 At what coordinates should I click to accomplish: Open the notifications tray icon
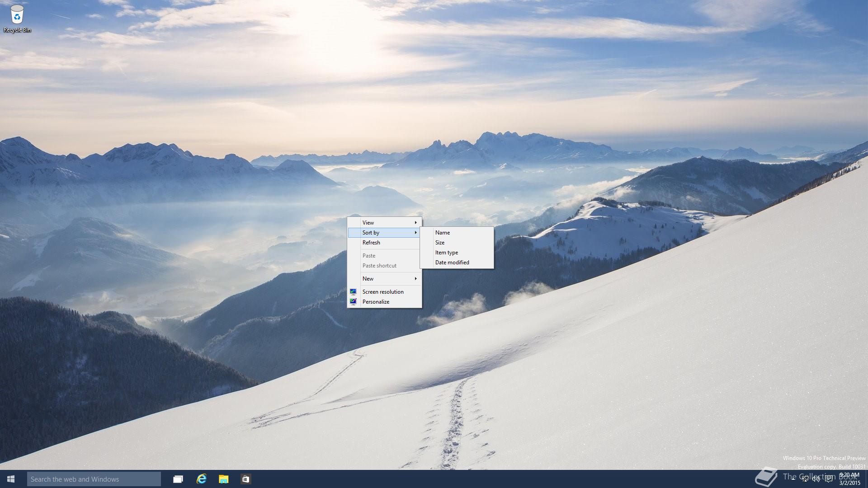(829, 479)
